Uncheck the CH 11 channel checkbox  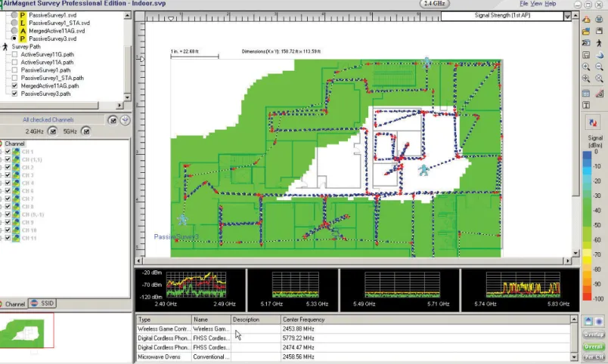(x=8, y=238)
